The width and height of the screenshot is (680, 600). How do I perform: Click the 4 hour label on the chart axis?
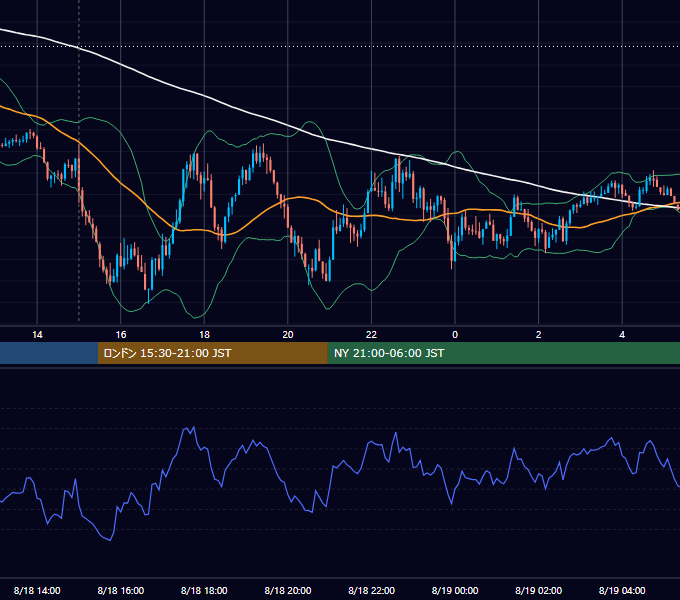point(622,335)
